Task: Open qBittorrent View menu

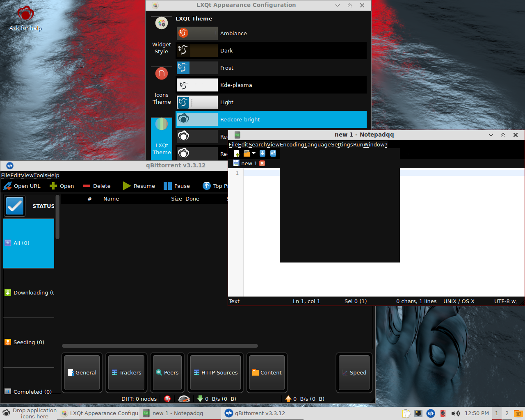Action: pos(27,175)
